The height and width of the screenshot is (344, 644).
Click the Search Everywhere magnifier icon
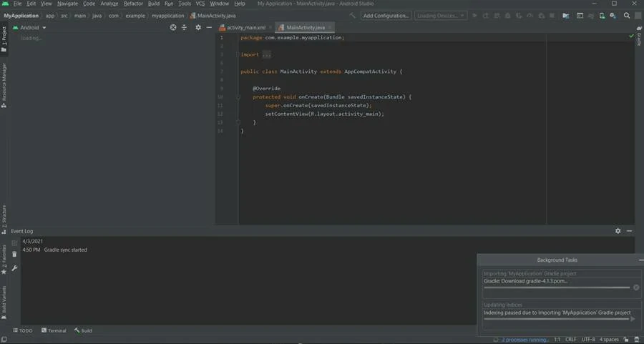[x=627, y=15]
